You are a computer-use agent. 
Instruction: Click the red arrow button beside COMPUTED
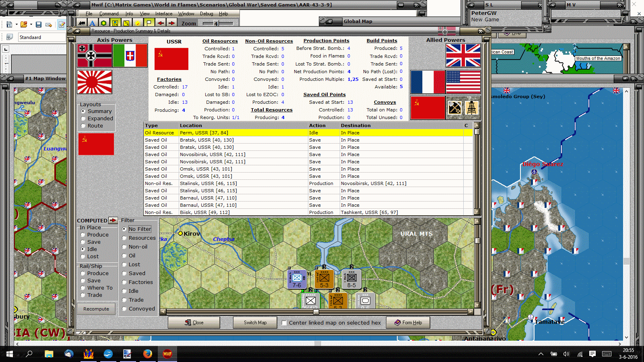pyautogui.click(x=113, y=220)
